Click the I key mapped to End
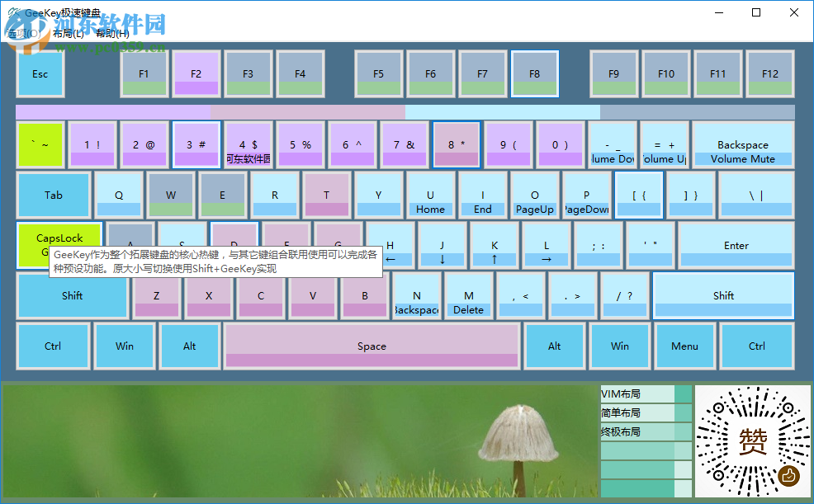This screenshot has width=814, height=504. point(482,195)
